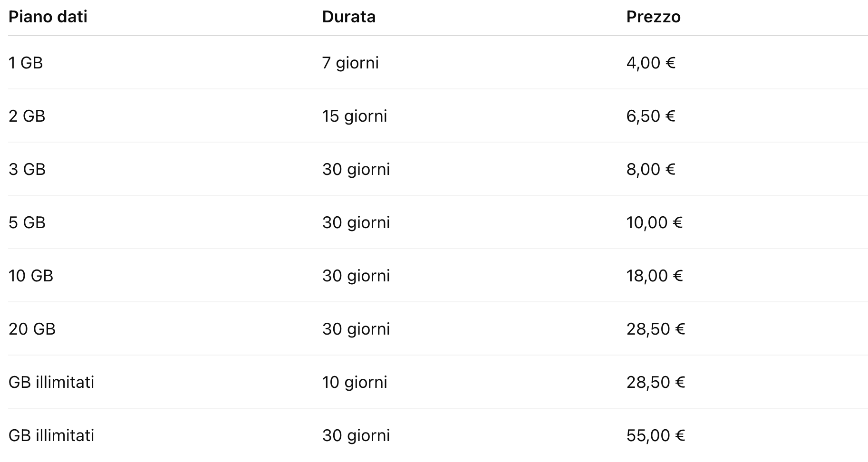Click the 6,50 € price
This screenshot has height=462, width=868.
(x=651, y=116)
